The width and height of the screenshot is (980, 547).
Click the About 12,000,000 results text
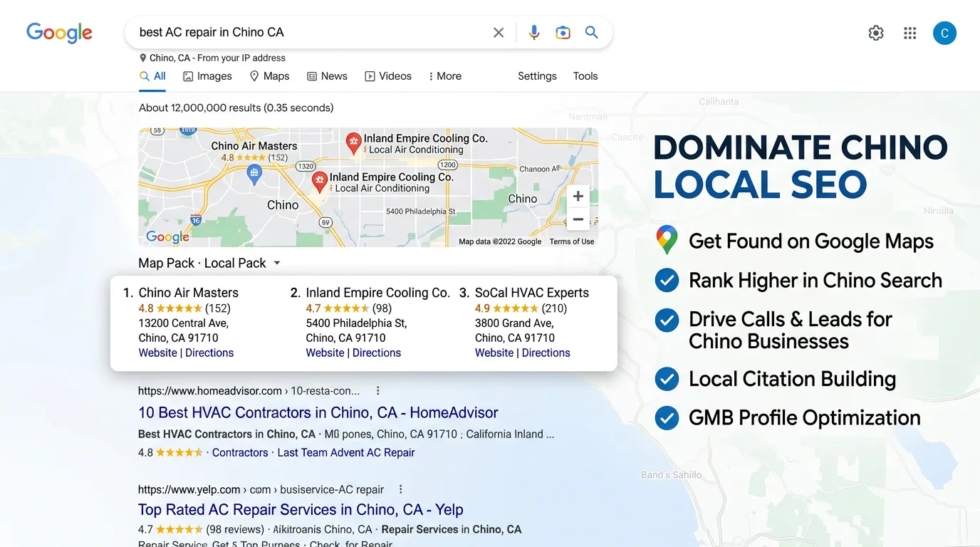coord(236,108)
